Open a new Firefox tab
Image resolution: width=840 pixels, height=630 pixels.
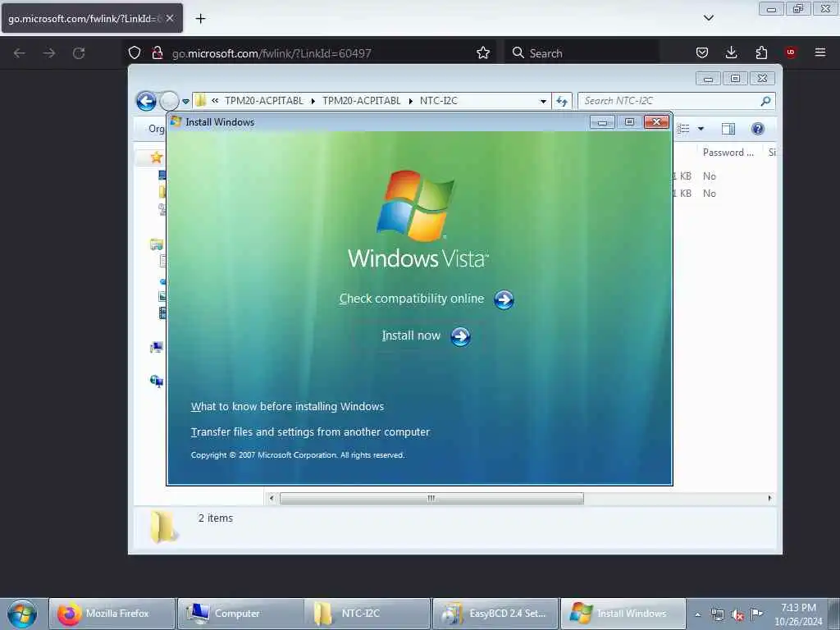coord(200,19)
